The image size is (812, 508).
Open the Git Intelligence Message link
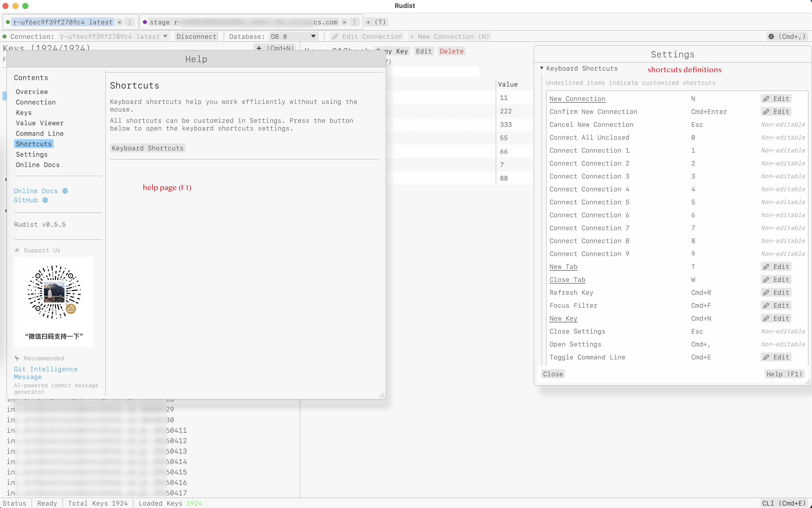46,373
